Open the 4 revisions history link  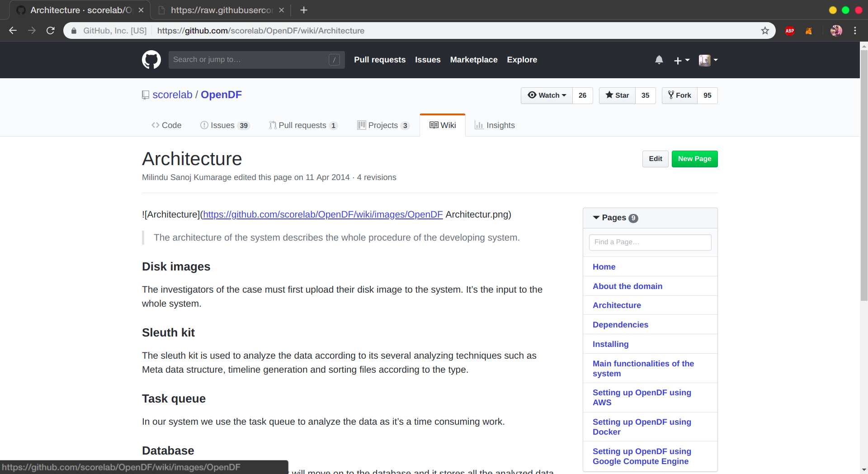pyautogui.click(x=377, y=177)
